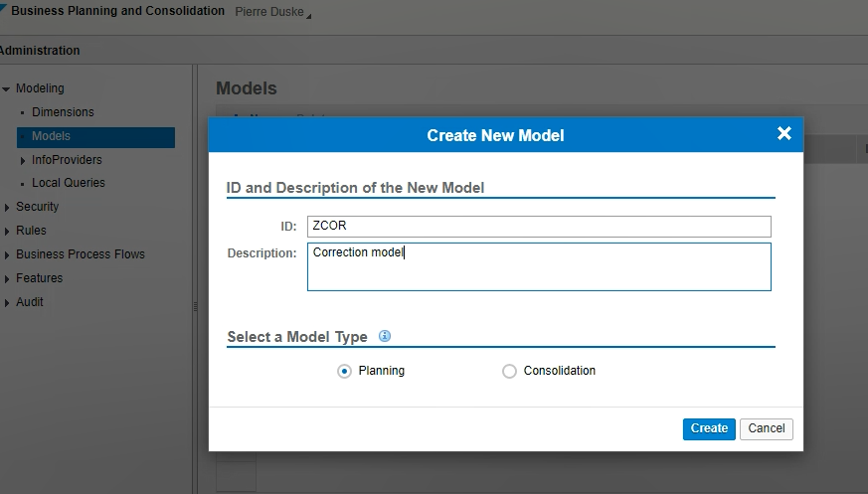Viewport: 868px width, 494px height.
Task: Select Models in the sidebar
Action: point(95,136)
